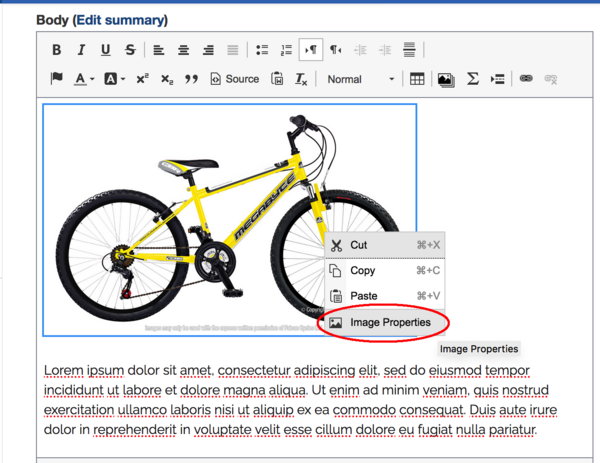
Task: Insert a numbered list
Action: click(286, 49)
